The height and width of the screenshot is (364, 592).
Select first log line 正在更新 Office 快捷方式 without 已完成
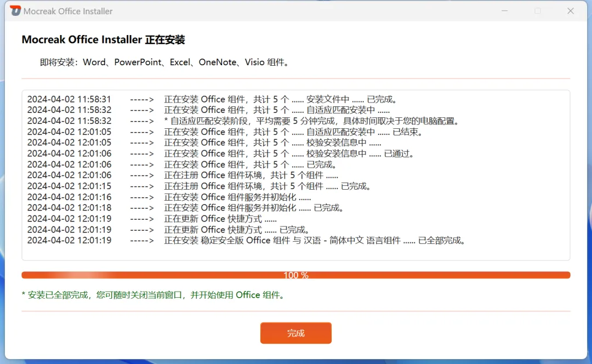coord(152,218)
